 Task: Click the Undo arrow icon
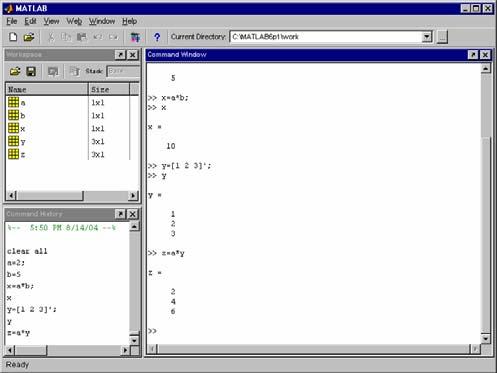coord(98,37)
